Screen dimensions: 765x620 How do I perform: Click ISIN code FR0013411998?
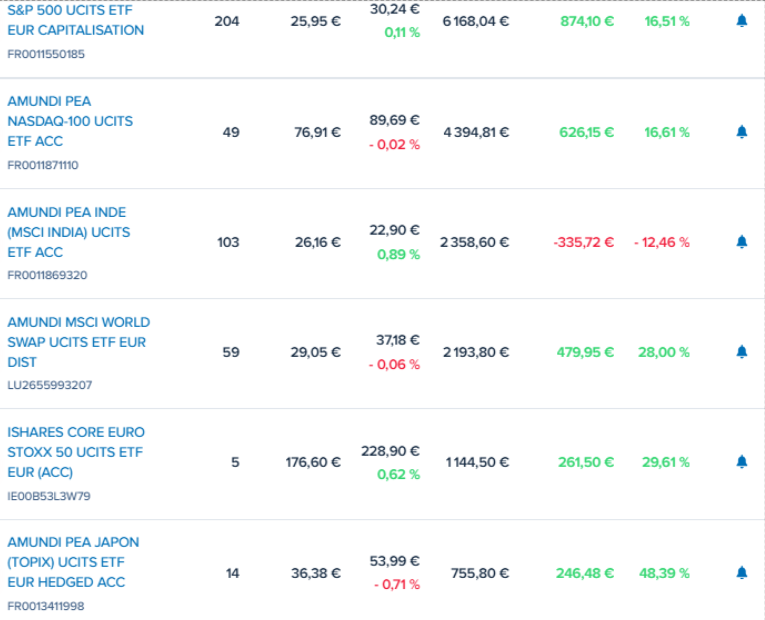tap(46, 606)
